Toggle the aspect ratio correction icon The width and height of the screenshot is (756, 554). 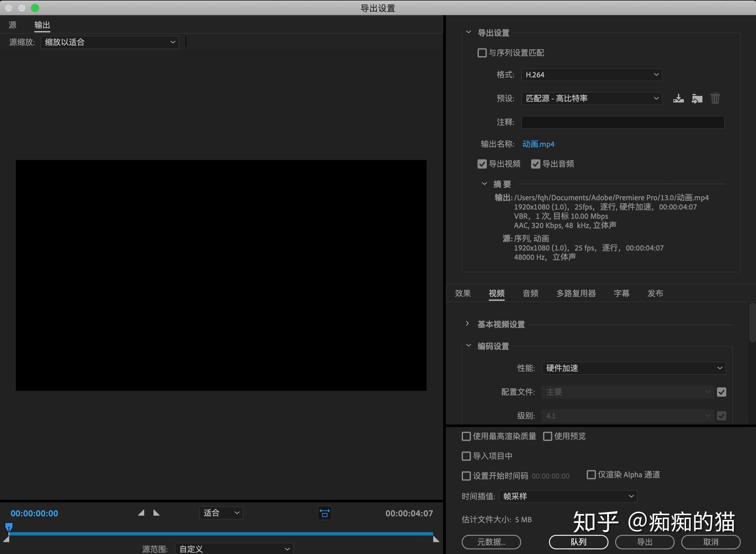click(x=324, y=513)
